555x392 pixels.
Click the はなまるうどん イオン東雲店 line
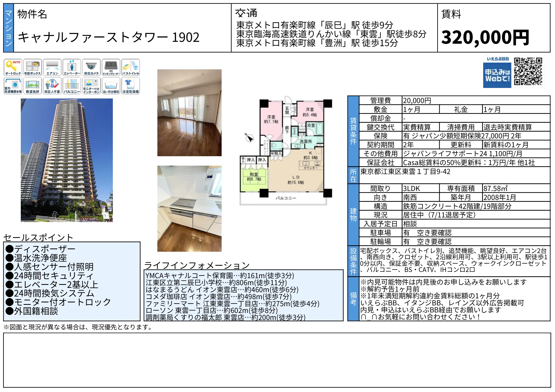click(222, 290)
